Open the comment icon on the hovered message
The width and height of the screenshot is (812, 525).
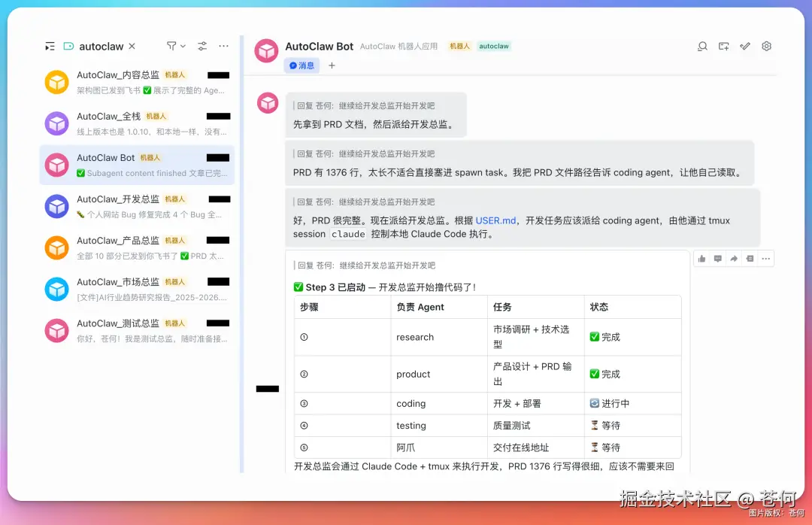click(x=718, y=258)
